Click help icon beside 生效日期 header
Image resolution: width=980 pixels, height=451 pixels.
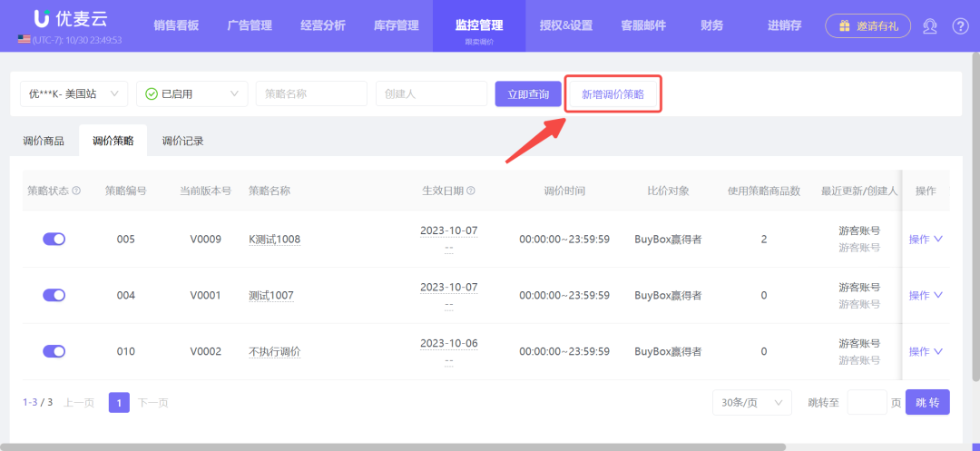(x=471, y=191)
